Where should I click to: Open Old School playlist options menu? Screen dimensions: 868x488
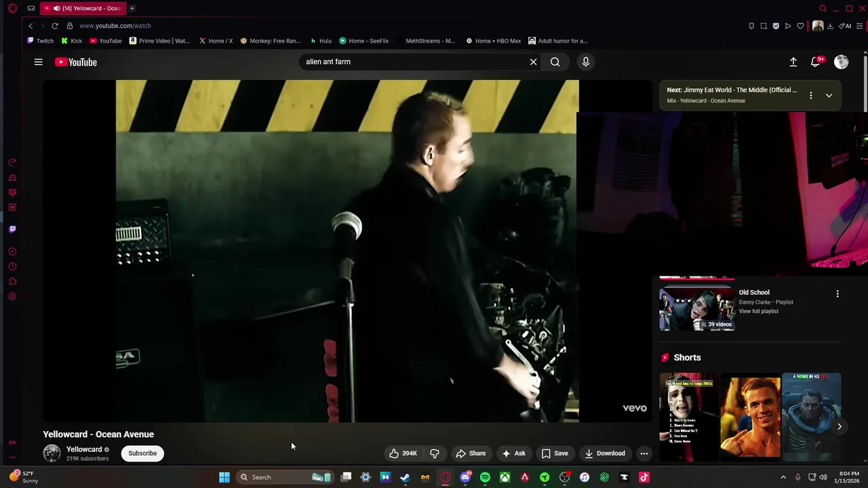click(x=837, y=294)
